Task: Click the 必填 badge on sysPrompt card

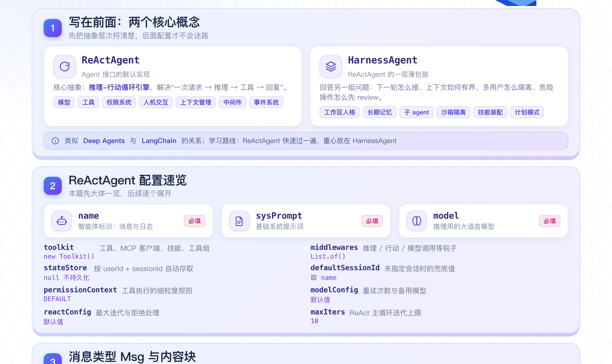Action: pos(372,221)
